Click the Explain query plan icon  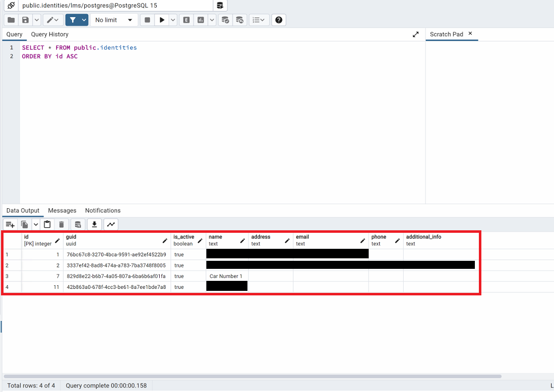point(186,20)
